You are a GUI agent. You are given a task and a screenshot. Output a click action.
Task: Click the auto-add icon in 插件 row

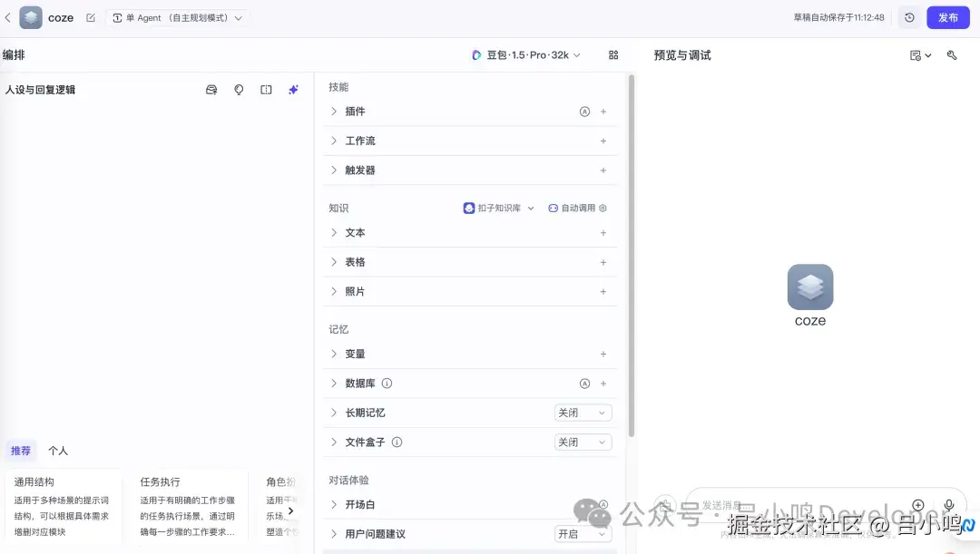point(584,112)
